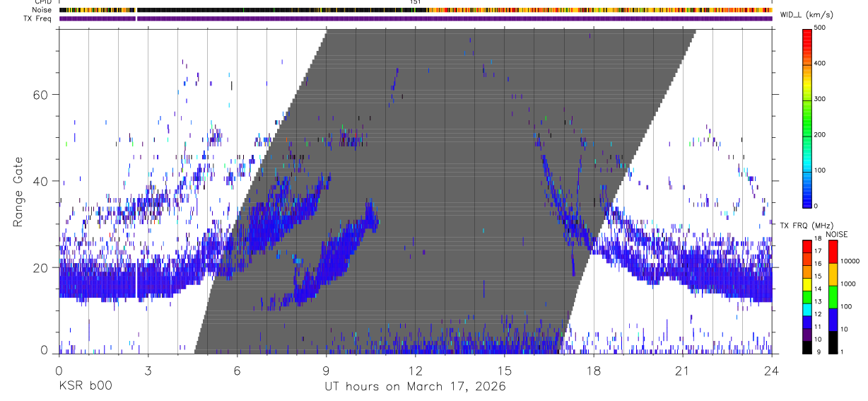Screen dimensions: 868x401
Task: Click the x-axis tick label 24
Action: (772, 371)
